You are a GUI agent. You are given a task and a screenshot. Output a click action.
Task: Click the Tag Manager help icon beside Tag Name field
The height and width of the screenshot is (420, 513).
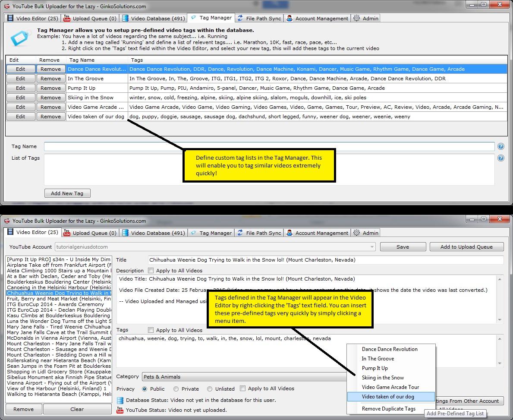pyautogui.click(x=500, y=146)
